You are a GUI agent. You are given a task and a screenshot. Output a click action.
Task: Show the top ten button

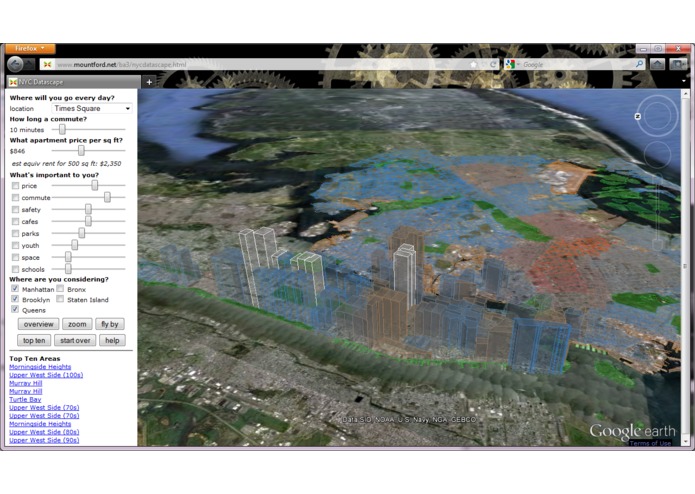(34, 341)
